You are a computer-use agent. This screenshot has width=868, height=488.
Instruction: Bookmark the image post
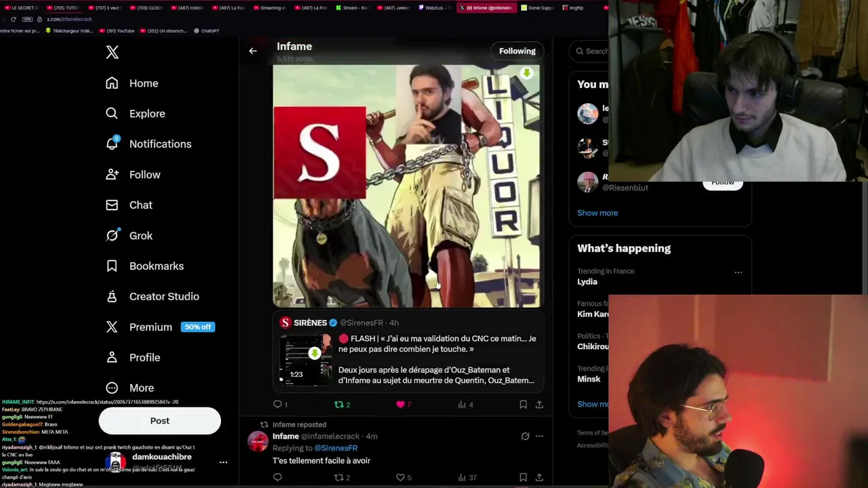[523, 405]
